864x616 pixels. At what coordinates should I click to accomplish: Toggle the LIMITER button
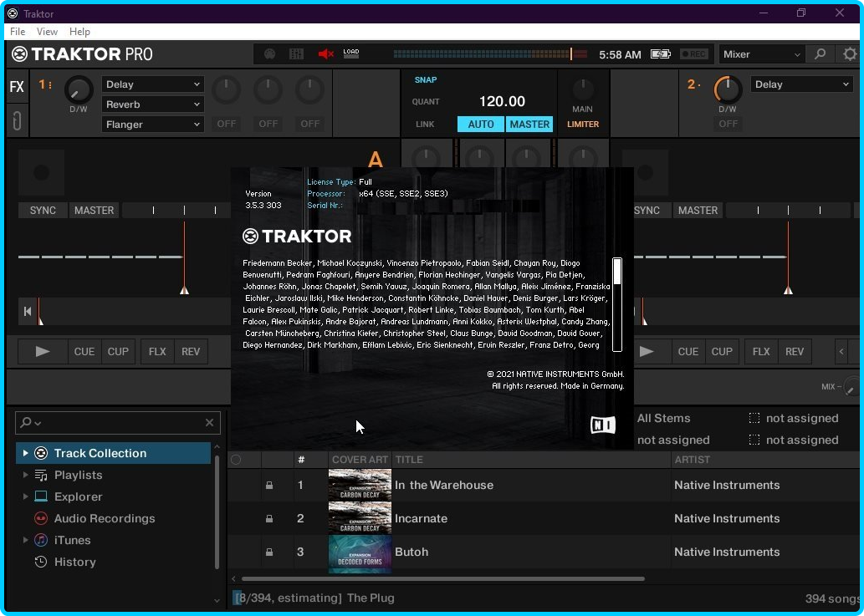(583, 125)
